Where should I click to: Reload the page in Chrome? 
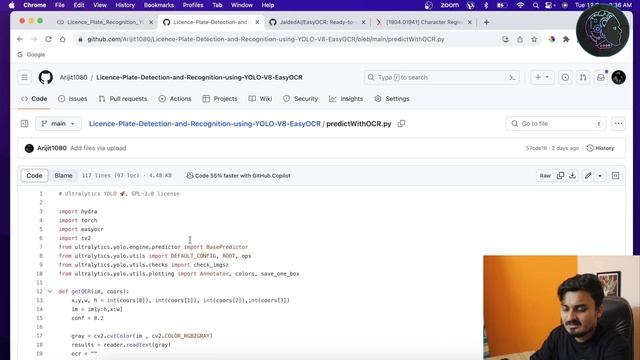click(48, 39)
